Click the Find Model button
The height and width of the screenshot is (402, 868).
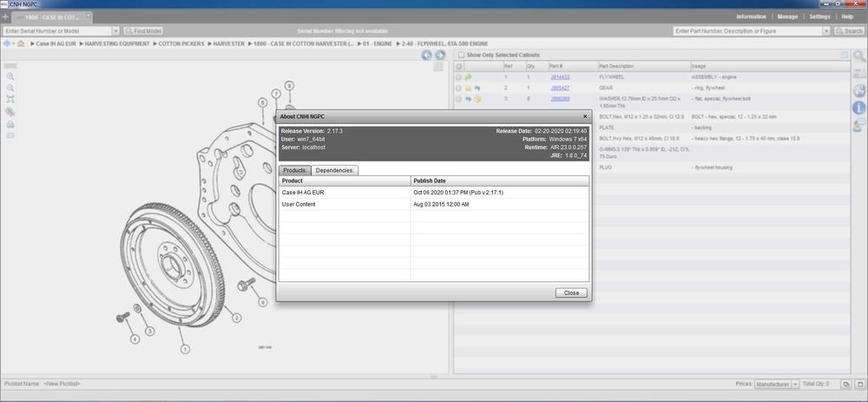click(x=143, y=31)
